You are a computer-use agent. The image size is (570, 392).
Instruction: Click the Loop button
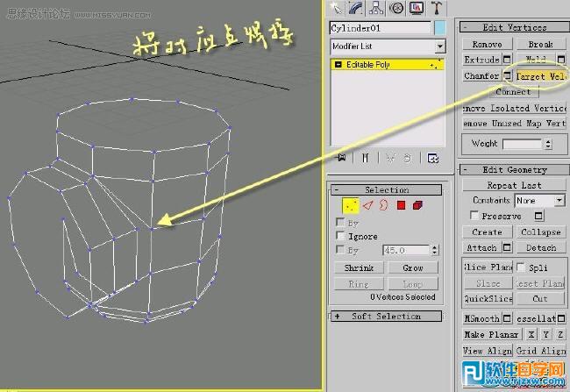(x=413, y=284)
